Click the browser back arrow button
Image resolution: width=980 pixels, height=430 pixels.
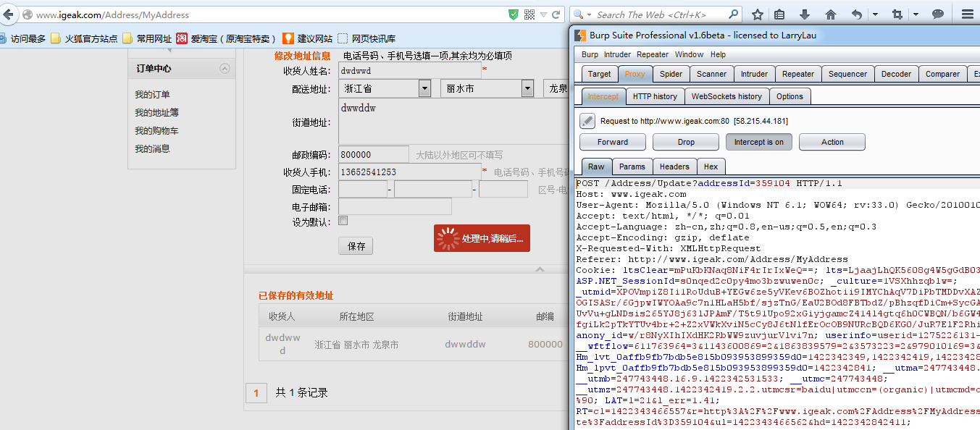pos(7,14)
